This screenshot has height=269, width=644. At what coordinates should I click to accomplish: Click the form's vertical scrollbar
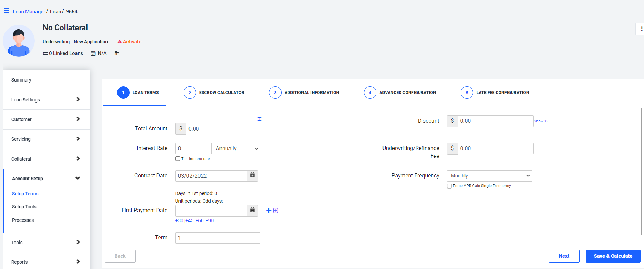tap(641, 171)
